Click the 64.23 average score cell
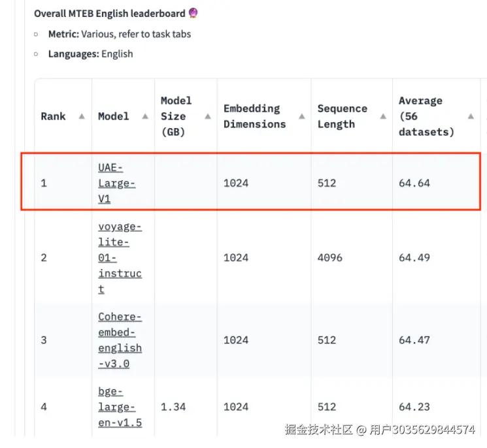The image size is (487, 448). click(x=414, y=406)
